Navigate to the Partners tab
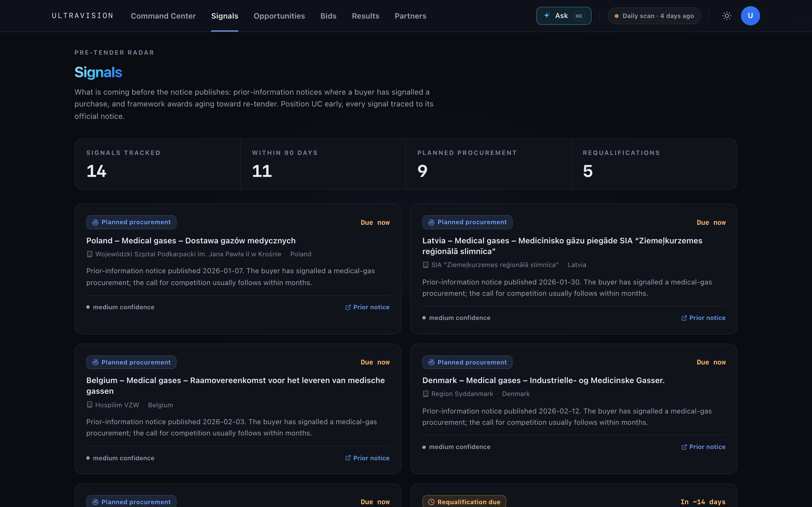 point(410,16)
